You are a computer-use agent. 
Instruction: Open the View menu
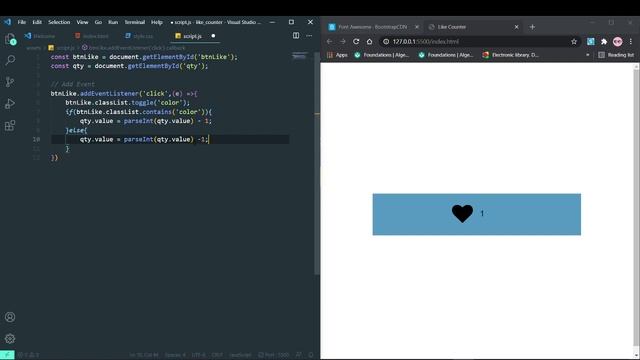pos(82,22)
